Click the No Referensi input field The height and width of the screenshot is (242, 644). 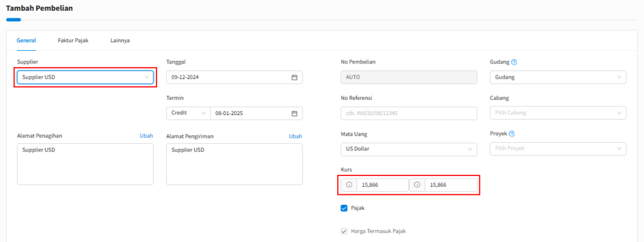pos(409,113)
